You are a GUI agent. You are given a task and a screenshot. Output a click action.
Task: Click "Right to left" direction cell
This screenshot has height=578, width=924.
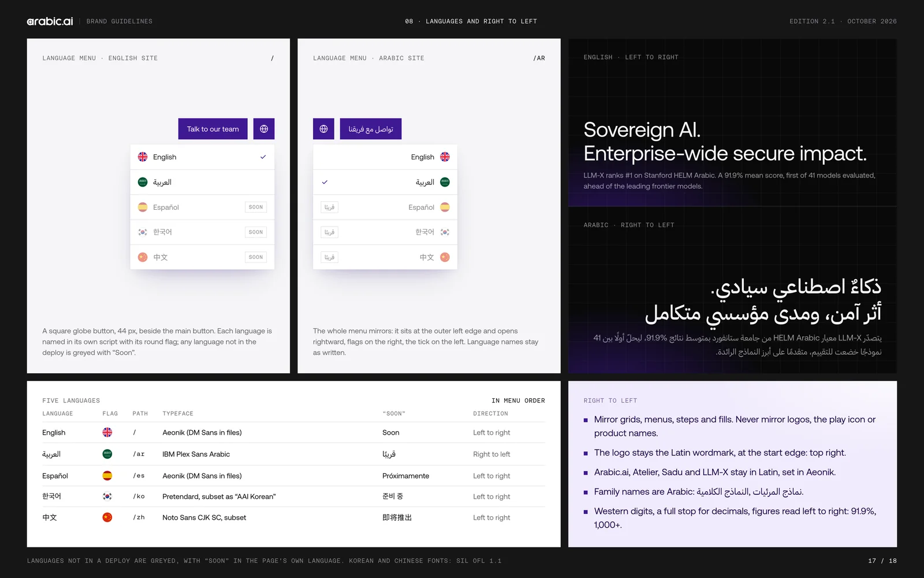(x=491, y=454)
